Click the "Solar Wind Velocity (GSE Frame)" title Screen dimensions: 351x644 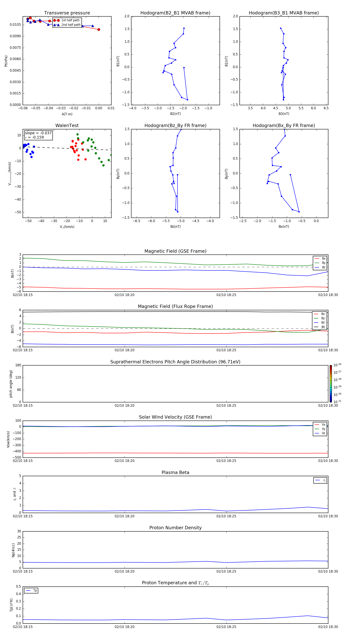tap(175, 417)
